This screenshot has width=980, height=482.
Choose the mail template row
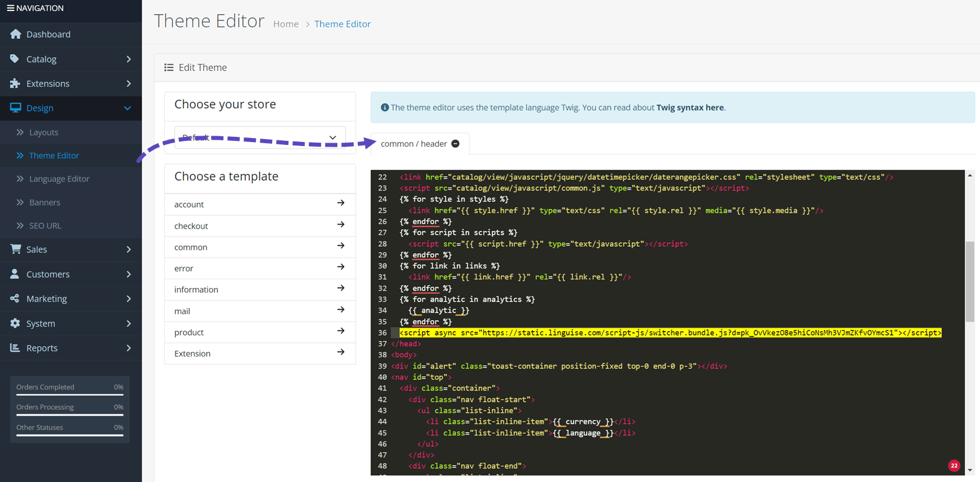click(x=260, y=311)
